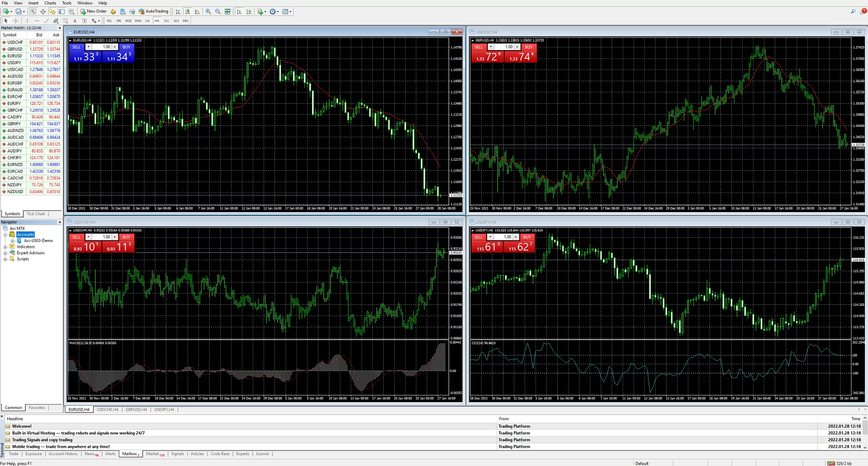Image resolution: width=868 pixels, height=466 pixels.
Task: Click SELL on the USDJPY chart
Action: (x=478, y=237)
